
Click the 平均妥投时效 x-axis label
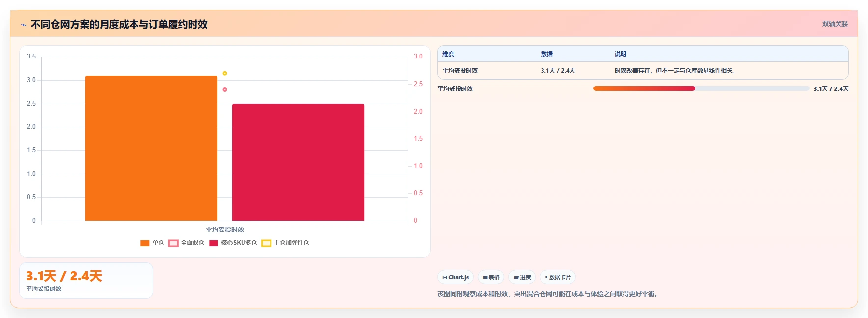pos(225,230)
